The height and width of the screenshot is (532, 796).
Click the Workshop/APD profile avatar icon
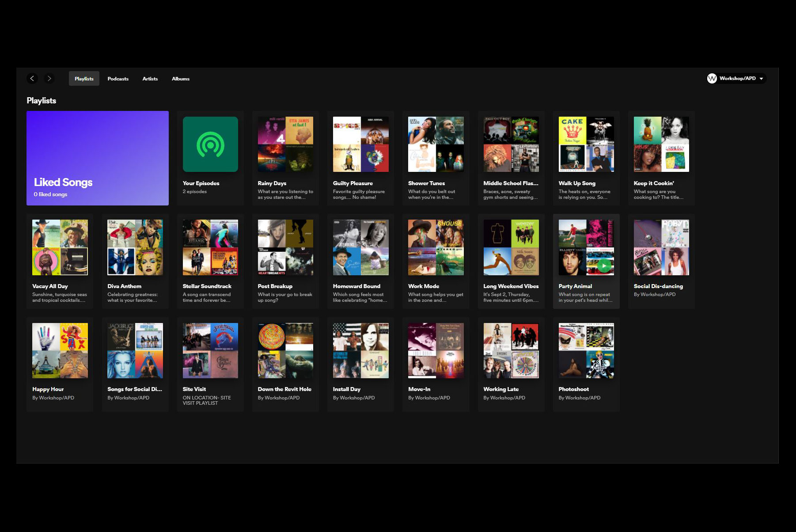[712, 79]
